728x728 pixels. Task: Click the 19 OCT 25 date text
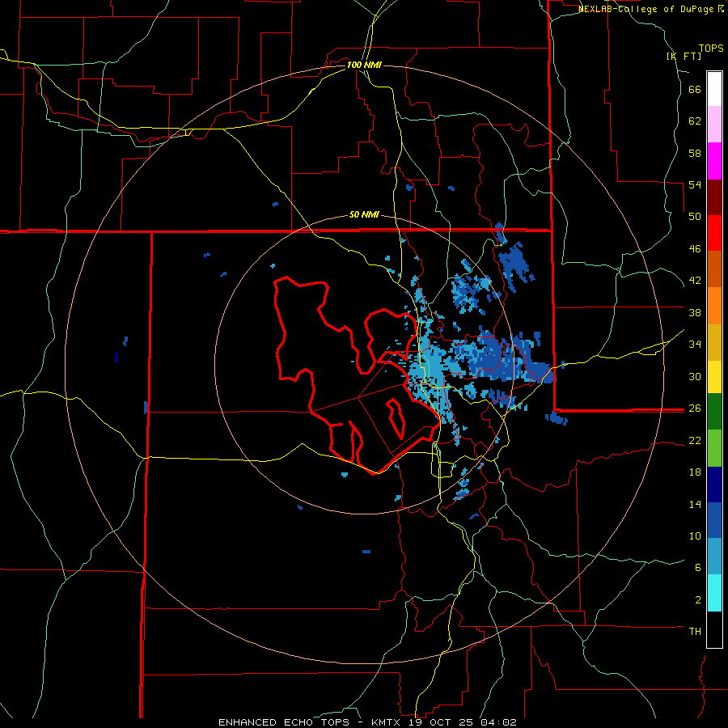(x=442, y=722)
